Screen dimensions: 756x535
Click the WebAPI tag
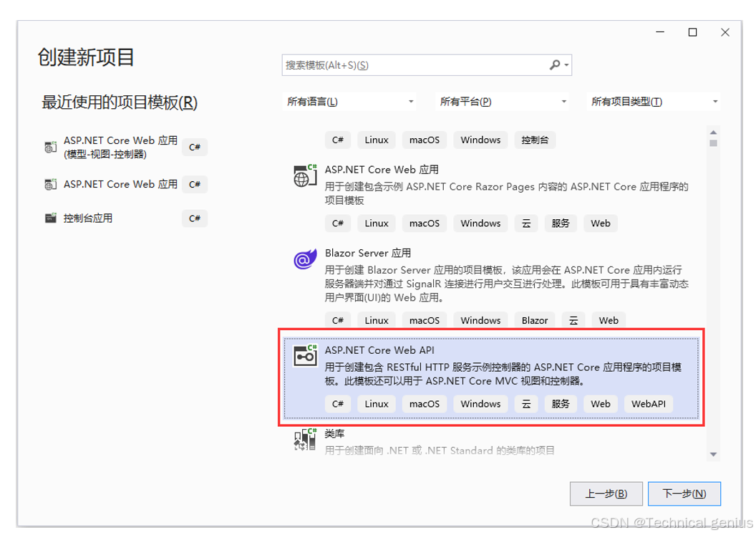pos(649,404)
